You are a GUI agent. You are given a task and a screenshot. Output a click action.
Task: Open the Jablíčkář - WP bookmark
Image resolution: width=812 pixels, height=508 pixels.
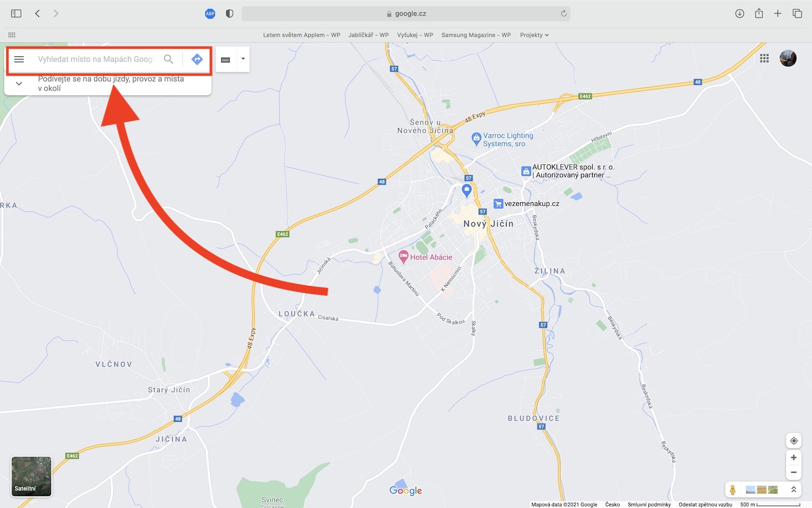[368, 35]
